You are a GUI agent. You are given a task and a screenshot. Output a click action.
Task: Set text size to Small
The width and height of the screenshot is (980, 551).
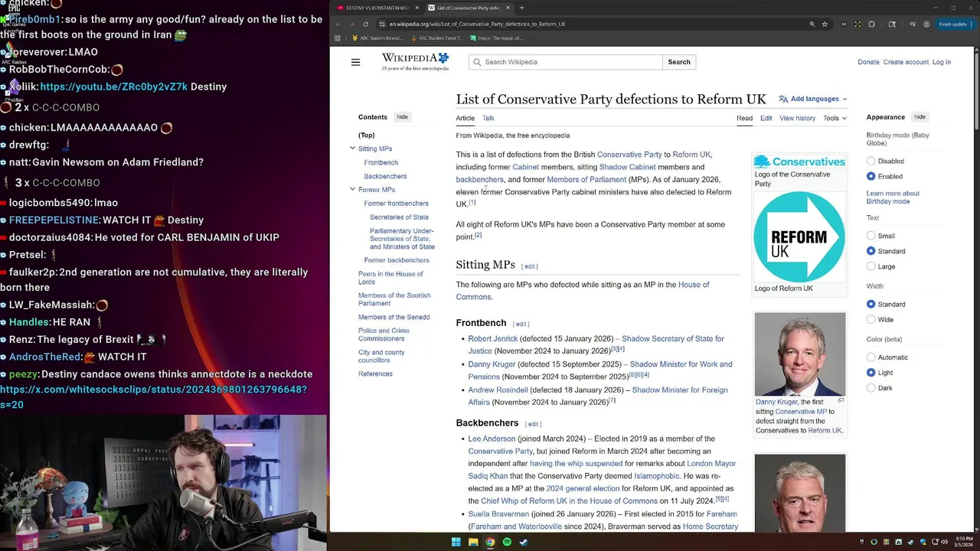click(871, 236)
